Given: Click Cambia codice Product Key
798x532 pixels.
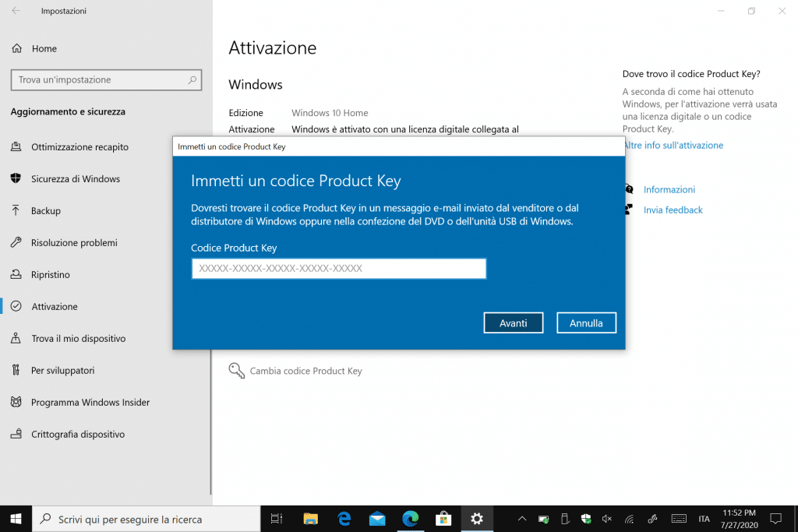Looking at the screenshot, I should [x=305, y=372].
